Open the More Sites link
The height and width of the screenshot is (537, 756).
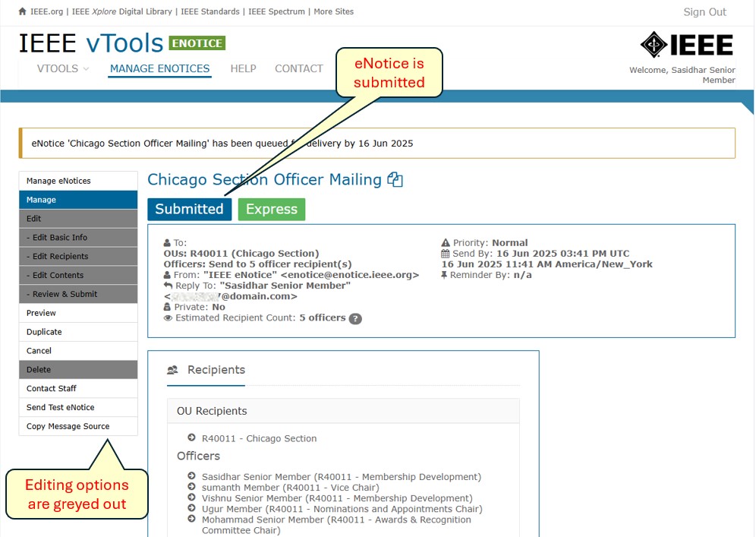point(334,11)
